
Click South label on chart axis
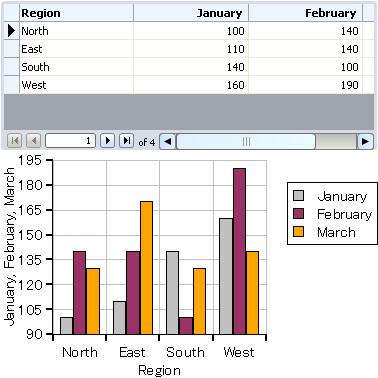click(x=185, y=352)
